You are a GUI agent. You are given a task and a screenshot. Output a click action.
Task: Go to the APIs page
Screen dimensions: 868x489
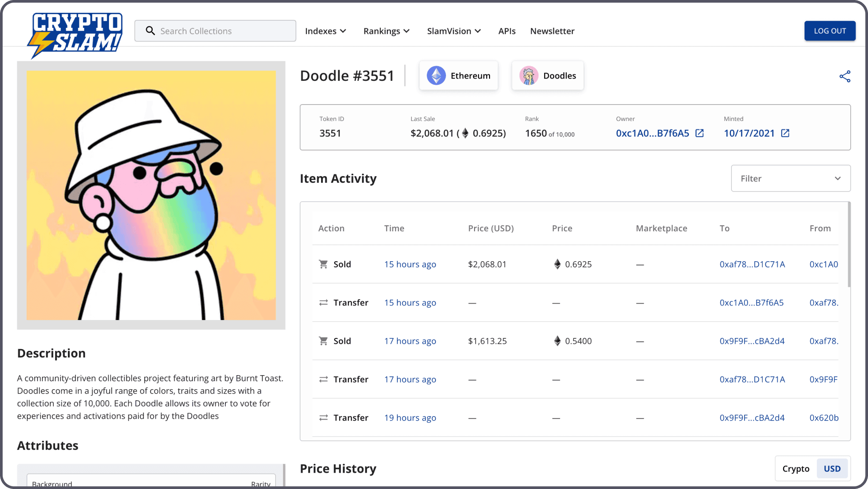(507, 31)
